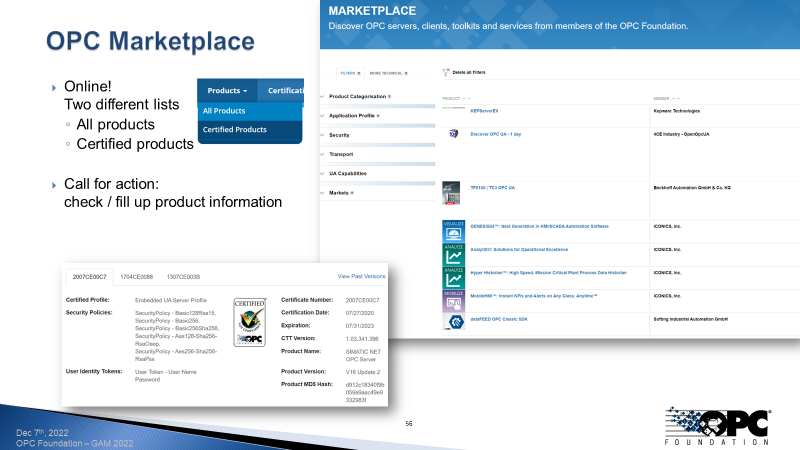Click the ICONICS member cell in the GENESIS64 row
The image size is (800, 450).
pyautogui.click(x=667, y=227)
